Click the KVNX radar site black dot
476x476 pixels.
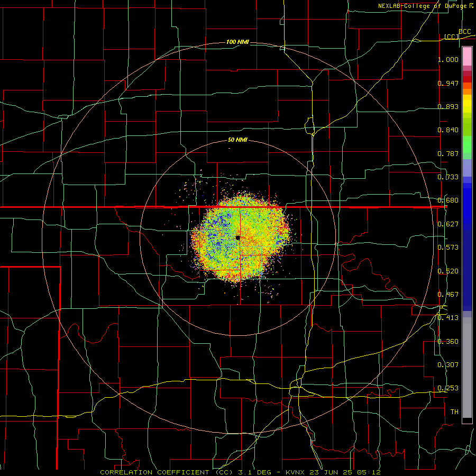click(237, 237)
